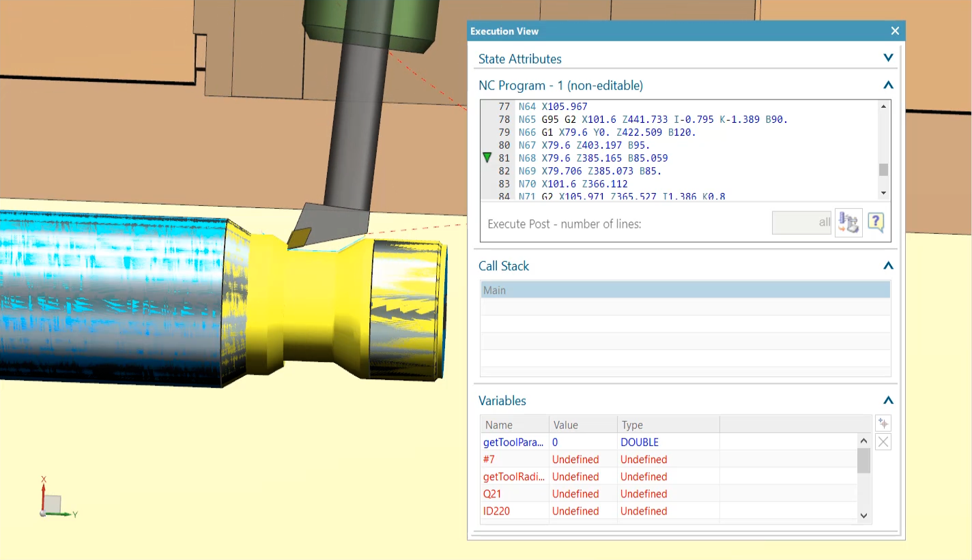
Task: Click the Execute Post run icon
Action: (848, 222)
